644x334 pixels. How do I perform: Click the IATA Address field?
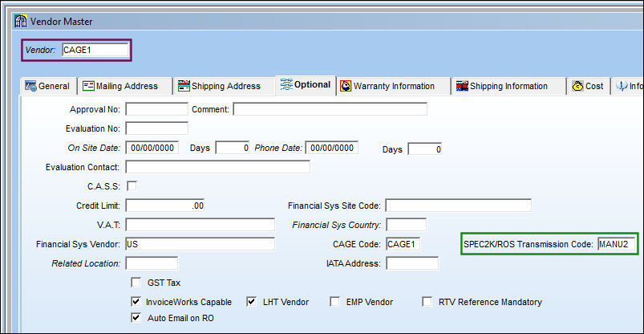[412, 263]
